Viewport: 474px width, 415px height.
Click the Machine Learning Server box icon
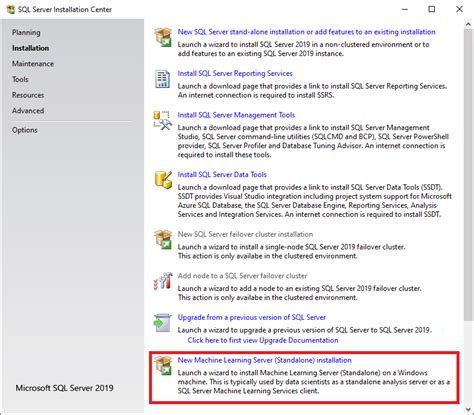(x=163, y=365)
